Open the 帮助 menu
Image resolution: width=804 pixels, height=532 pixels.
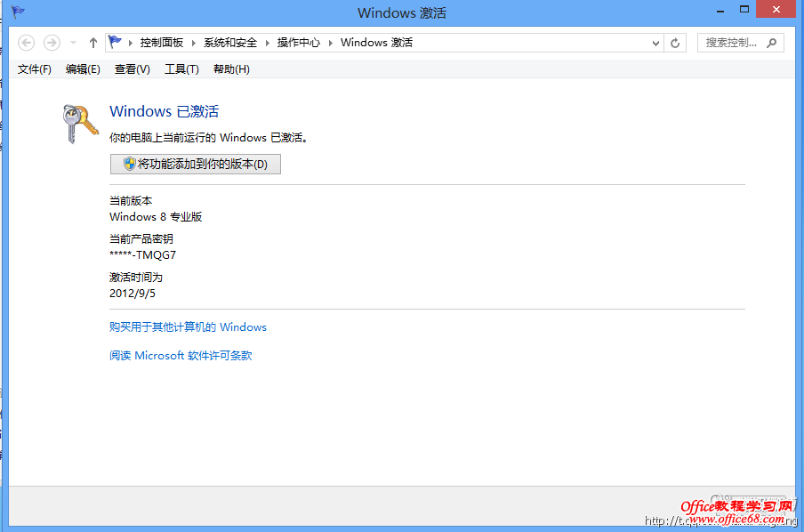[230, 69]
